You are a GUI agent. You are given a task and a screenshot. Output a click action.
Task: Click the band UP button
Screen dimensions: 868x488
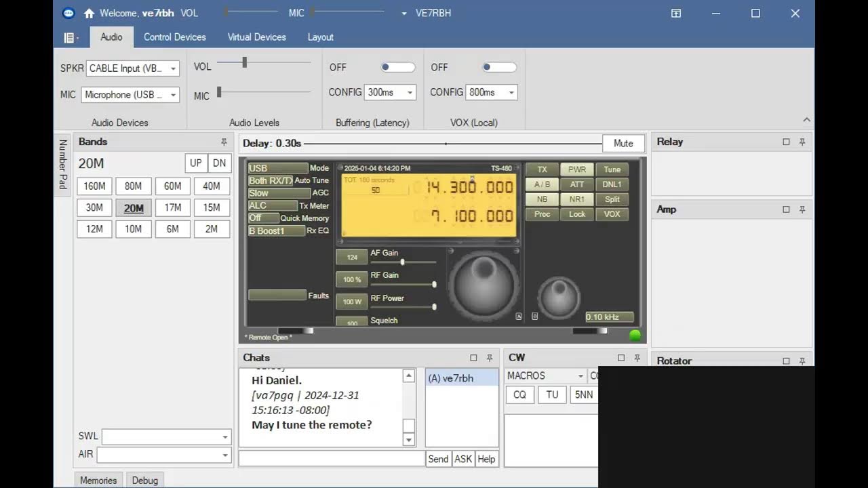(196, 163)
